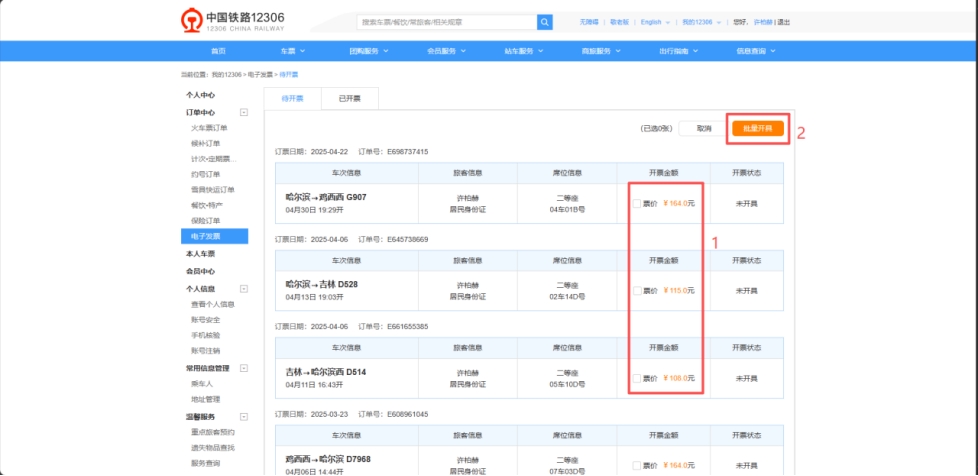The image size is (978, 476).
Task: Open 雪具快运订单 in the sidebar
Action: (x=212, y=190)
